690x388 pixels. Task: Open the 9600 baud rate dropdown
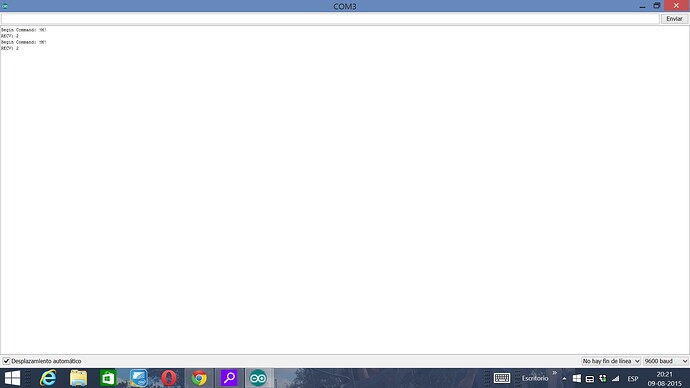pos(666,361)
